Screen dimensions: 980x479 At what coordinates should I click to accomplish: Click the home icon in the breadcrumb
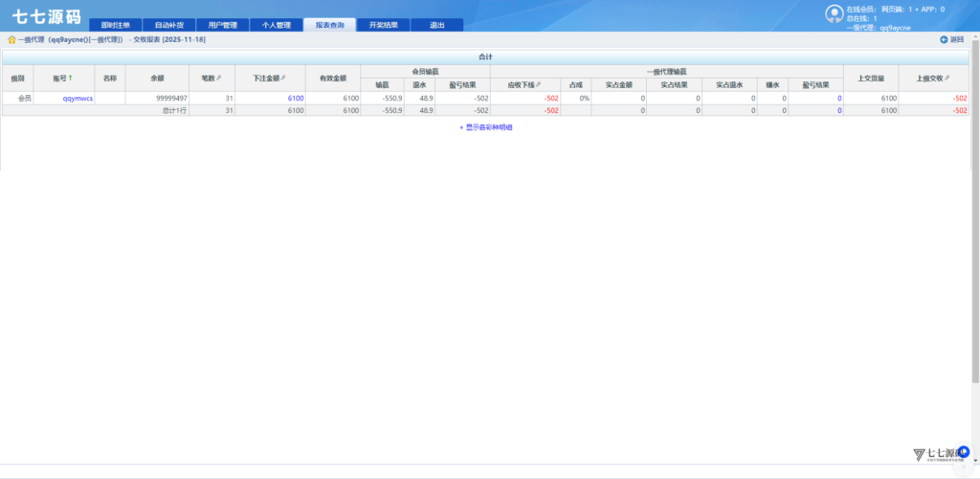point(11,40)
